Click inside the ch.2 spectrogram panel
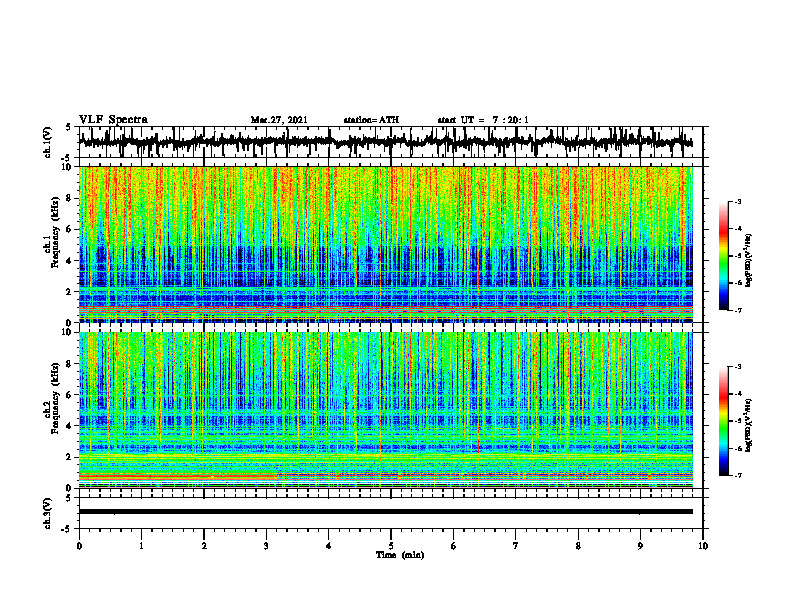Screen dimensions: 792x612 (385, 410)
